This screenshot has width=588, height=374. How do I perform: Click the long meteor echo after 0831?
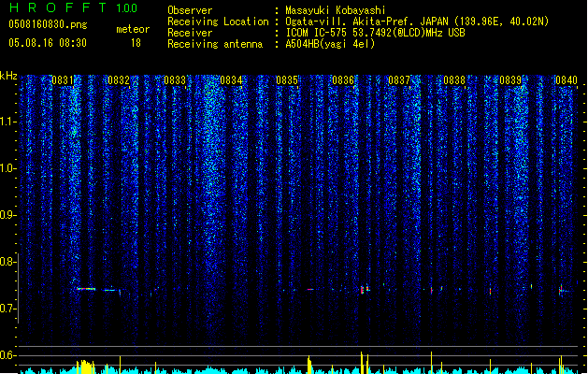pyautogui.click(x=86, y=289)
